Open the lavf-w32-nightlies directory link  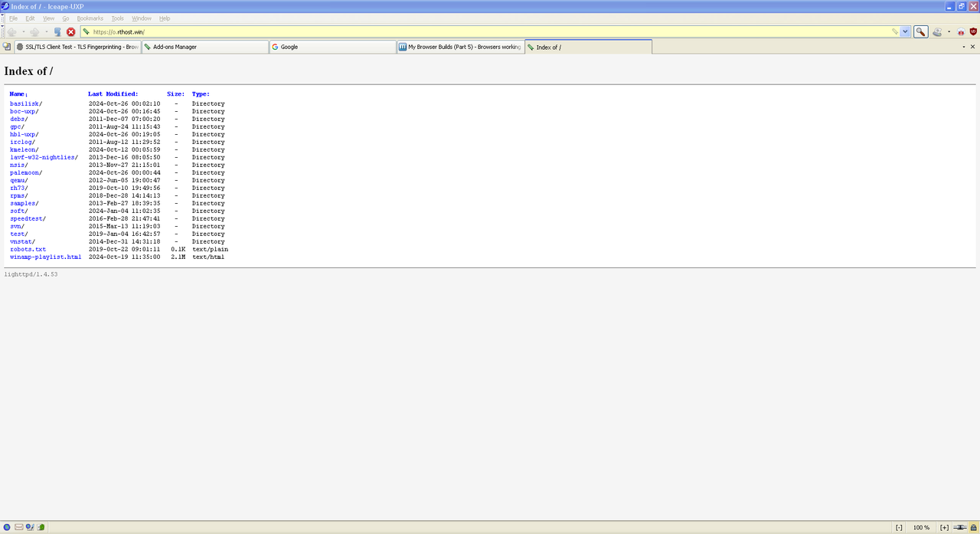(x=42, y=157)
